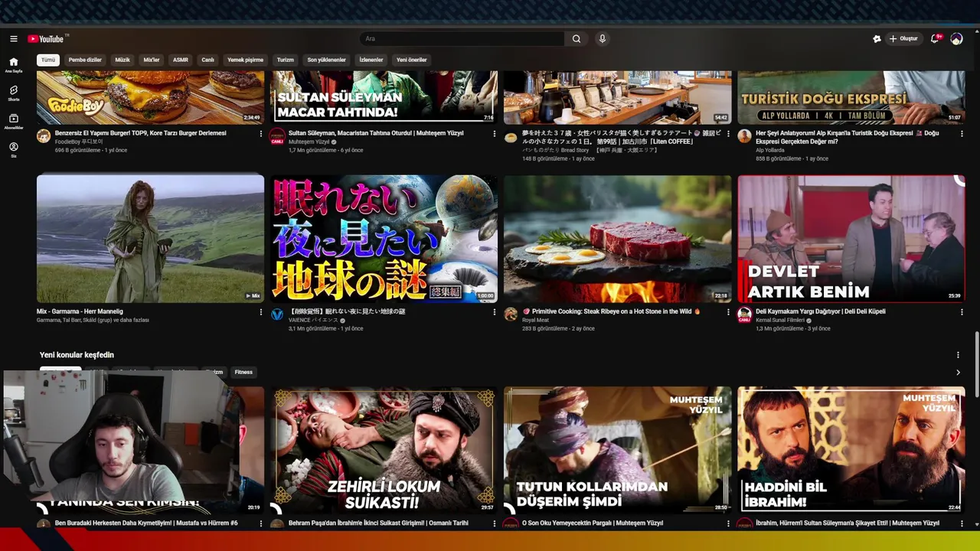This screenshot has height=551, width=980.
Task: Open options for Deli Kaymakam video
Action: (962, 312)
